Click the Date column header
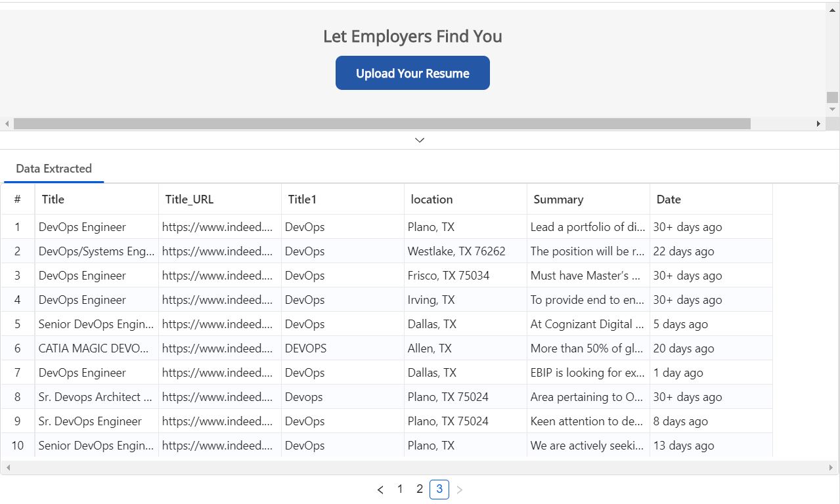 coord(669,199)
